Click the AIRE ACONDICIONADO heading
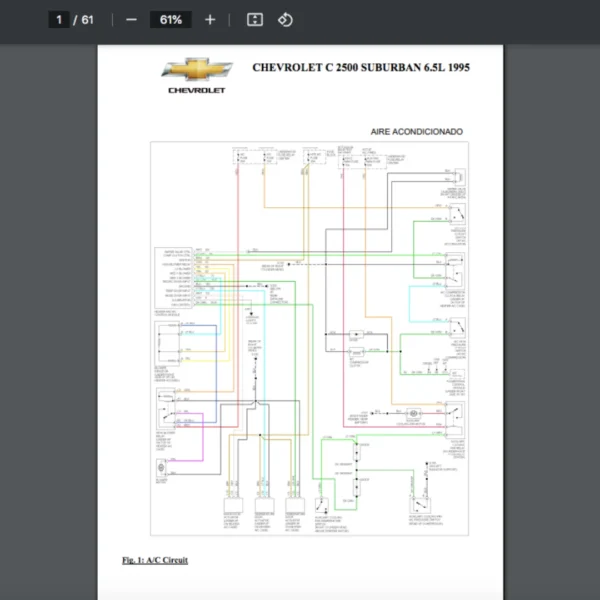 pos(416,131)
